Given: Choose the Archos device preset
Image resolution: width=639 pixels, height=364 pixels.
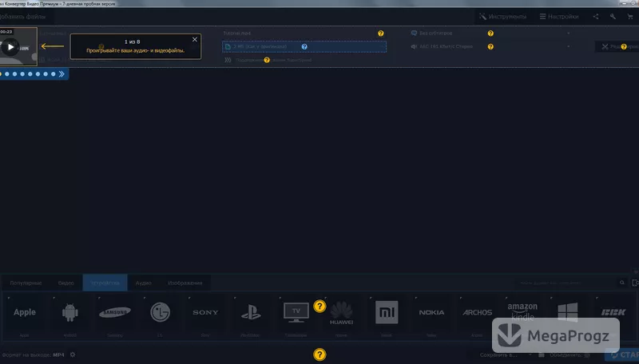Looking at the screenshot, I should 477,316.
